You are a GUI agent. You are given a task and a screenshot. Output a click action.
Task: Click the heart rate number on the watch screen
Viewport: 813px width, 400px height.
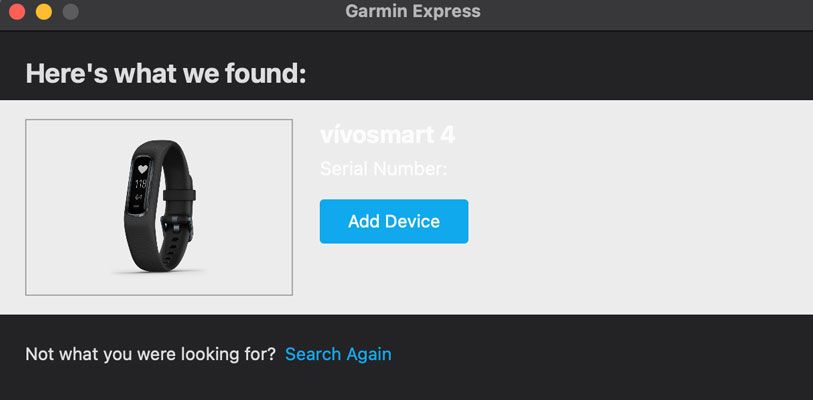click(141, 185)
